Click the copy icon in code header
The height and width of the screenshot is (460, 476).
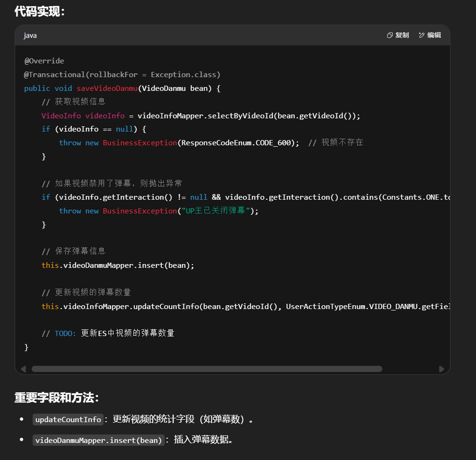coord(390,35)
